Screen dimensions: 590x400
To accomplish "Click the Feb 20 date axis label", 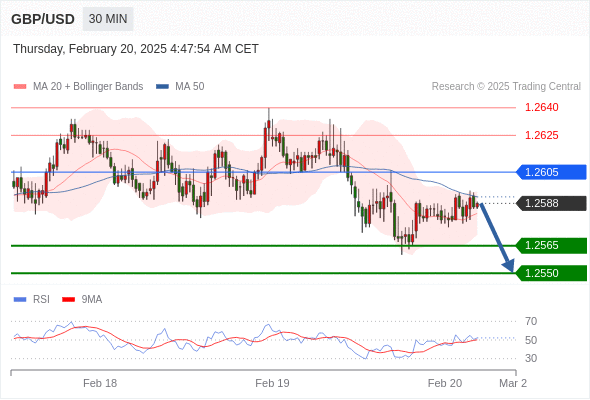I will [445, 383].
